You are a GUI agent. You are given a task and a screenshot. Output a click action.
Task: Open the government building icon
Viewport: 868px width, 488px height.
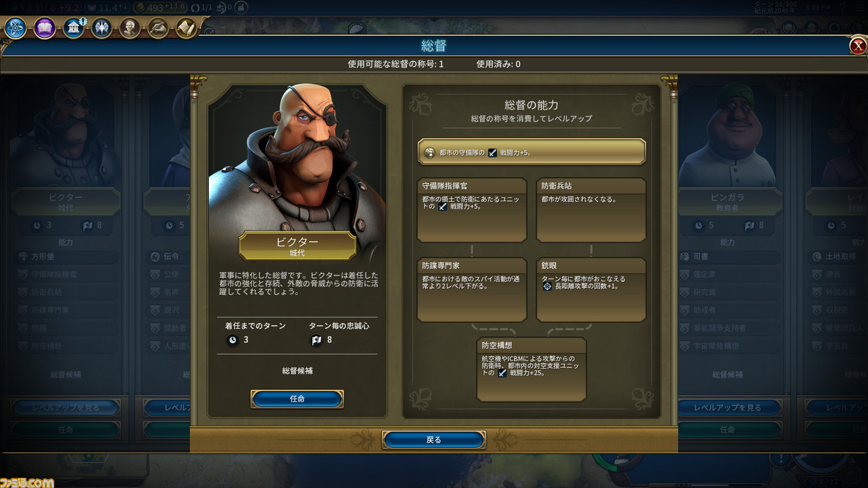tap(74, 28)
